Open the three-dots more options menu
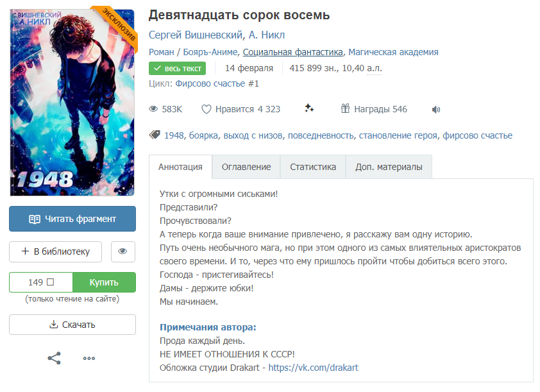Screen dimensions: 540x392 pos(89,358)
